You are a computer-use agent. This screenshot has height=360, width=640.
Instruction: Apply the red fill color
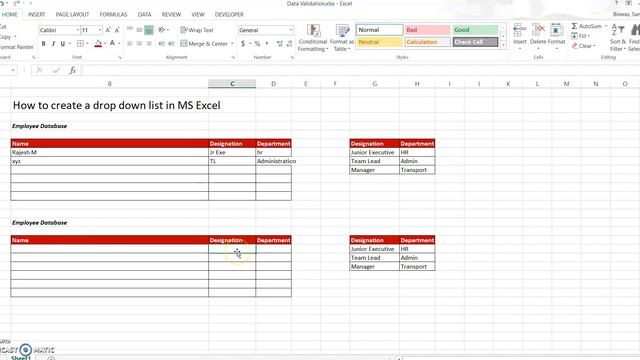pos(98,44)
